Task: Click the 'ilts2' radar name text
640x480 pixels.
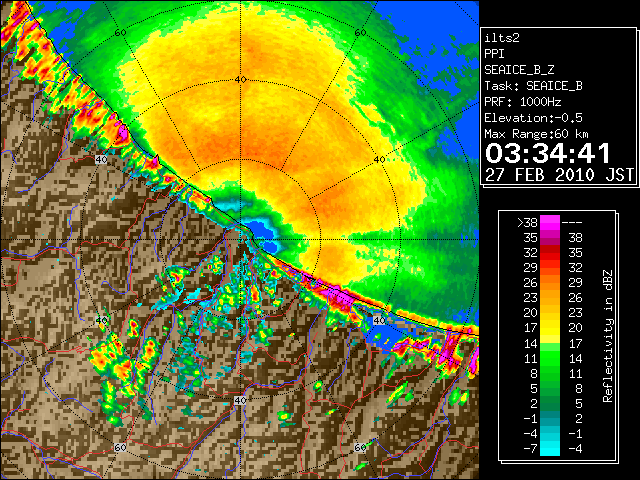Action: tap(502, 38)
